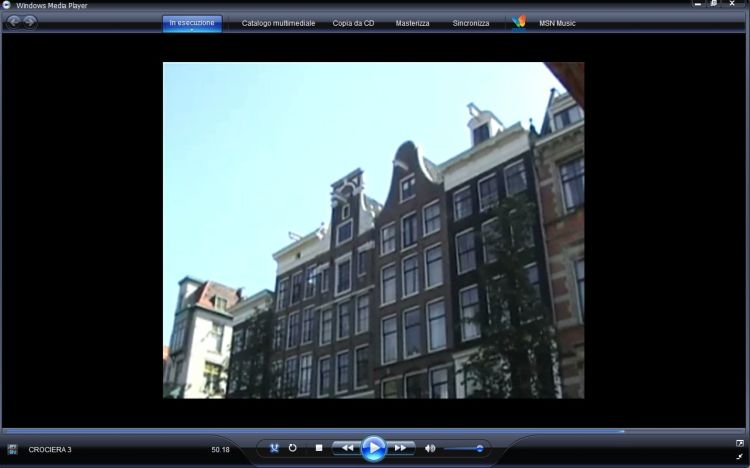This screenshot has height=468, width=750.
Task: Adjust the volume slider handle
Action: [x=479, y=448]
